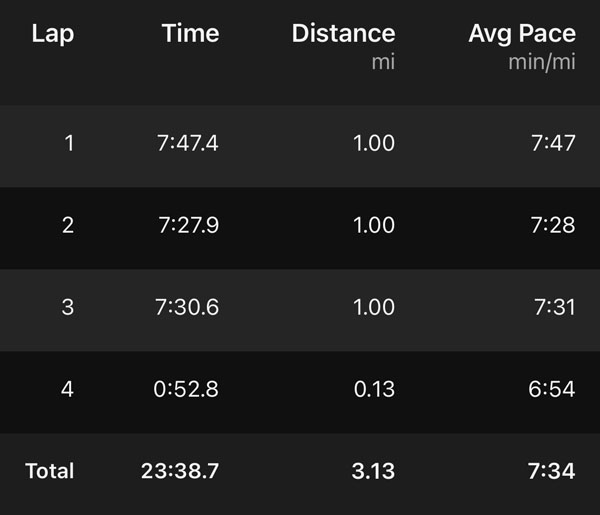Click lap 4 average pace 6:54
This screenshot has height=515, width=600.
553,389
